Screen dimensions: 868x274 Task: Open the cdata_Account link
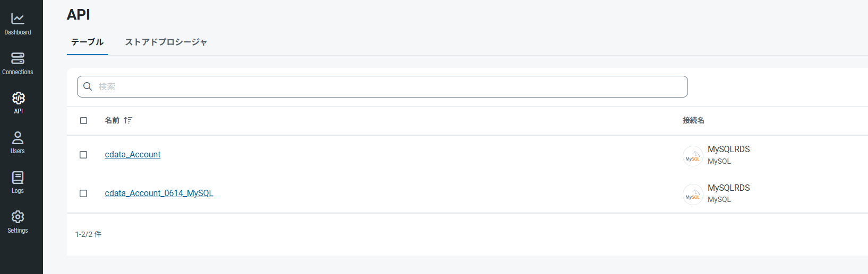point(133,155)
